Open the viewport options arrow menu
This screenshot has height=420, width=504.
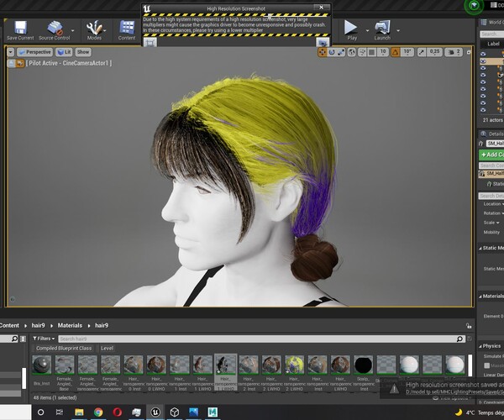click(11, 52)
